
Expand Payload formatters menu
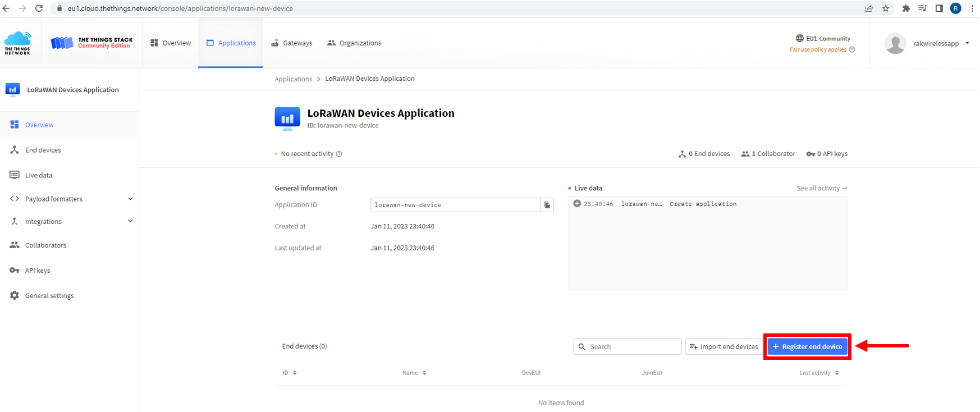click(x=69, y=199)
